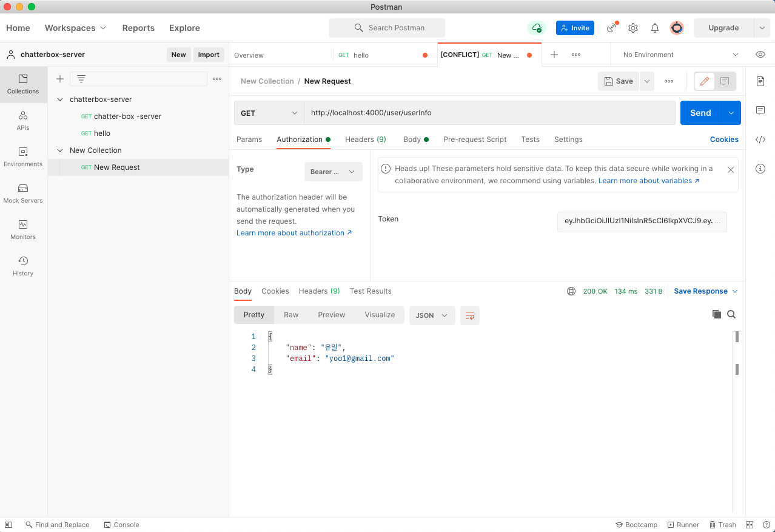Open the Mock Servers sidebar panel
Viewport: 775px width, 532px height.
(x=23, y=194)
